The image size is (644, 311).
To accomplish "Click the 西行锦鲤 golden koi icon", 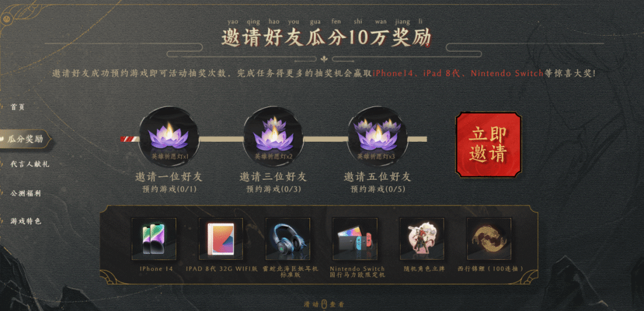I will click(489, 239).
